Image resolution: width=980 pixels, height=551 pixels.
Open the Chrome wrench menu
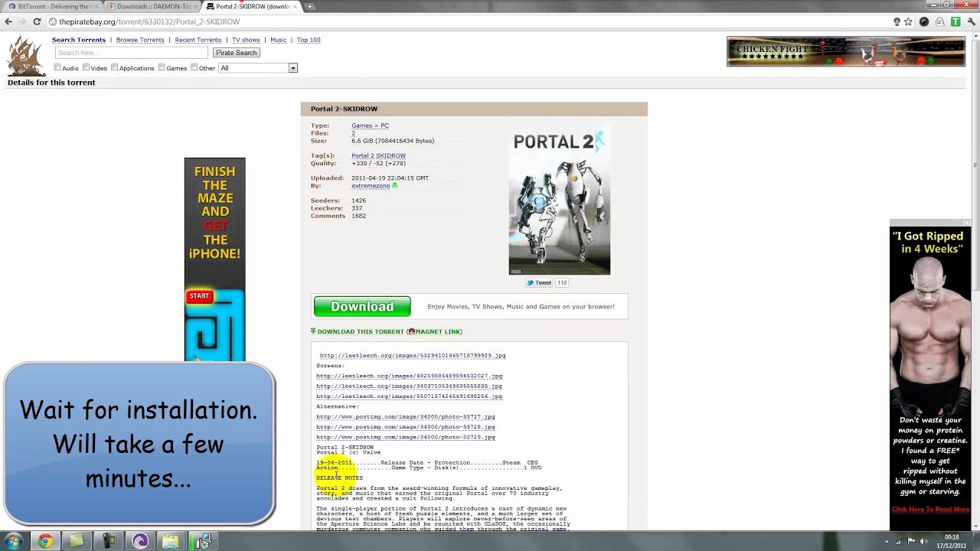coord(971,21)
